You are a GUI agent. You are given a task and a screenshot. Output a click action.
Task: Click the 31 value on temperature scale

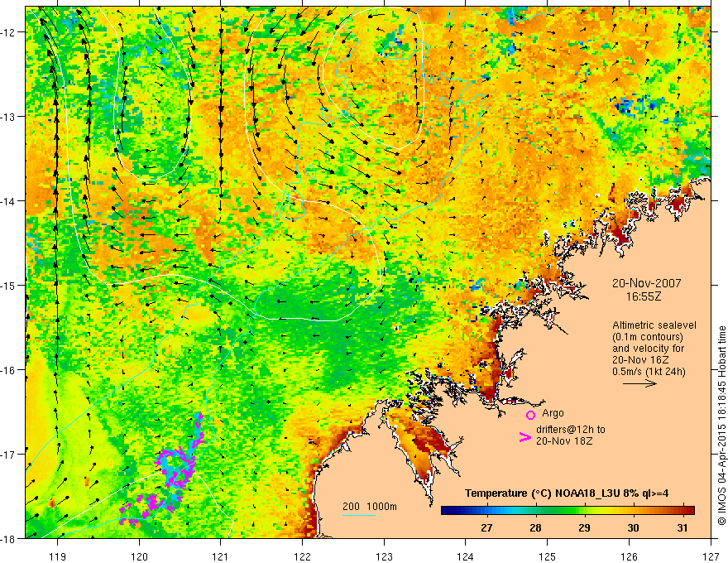pos(682,527)
